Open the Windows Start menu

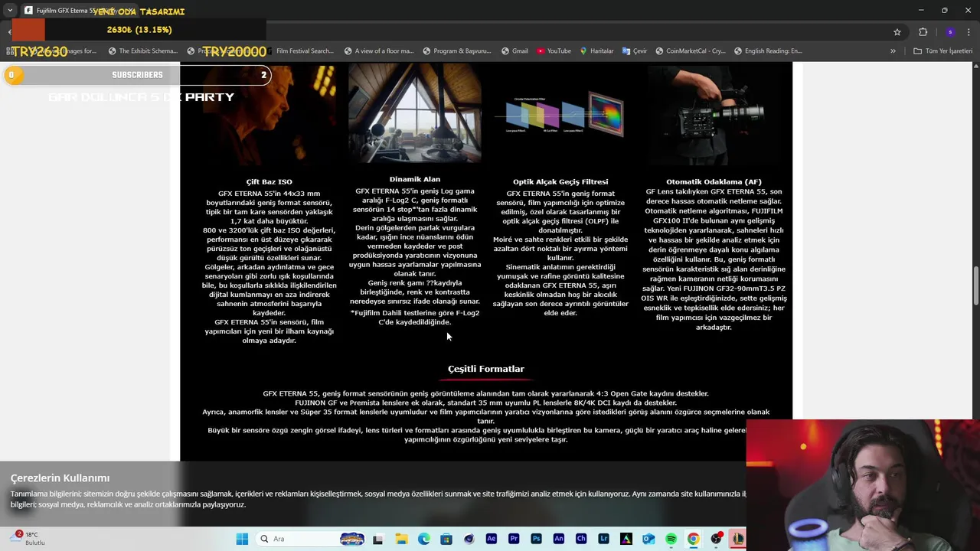242,539
